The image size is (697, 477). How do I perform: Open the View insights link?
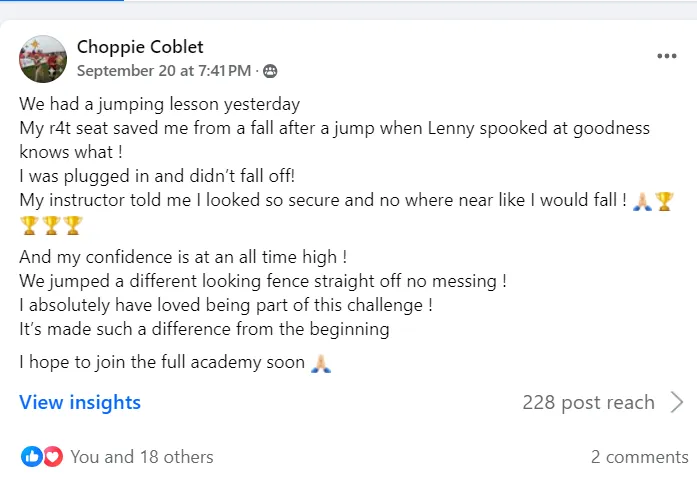(x=80, y=403)
